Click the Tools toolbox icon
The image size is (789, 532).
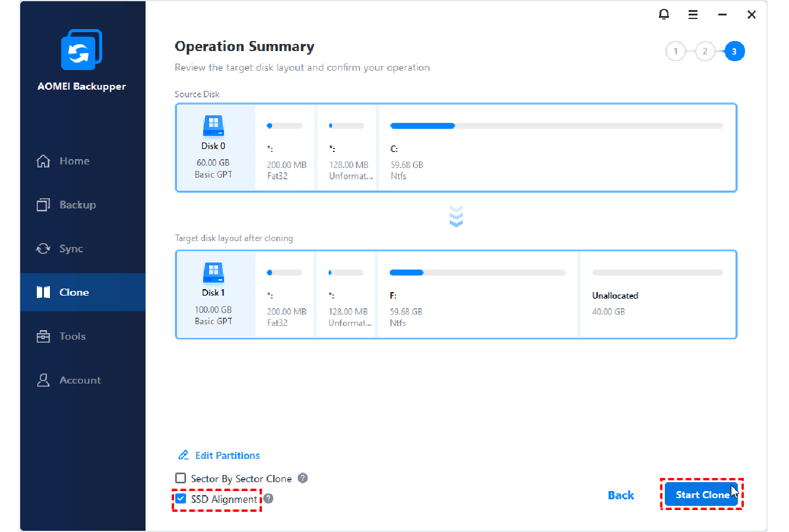43,336
